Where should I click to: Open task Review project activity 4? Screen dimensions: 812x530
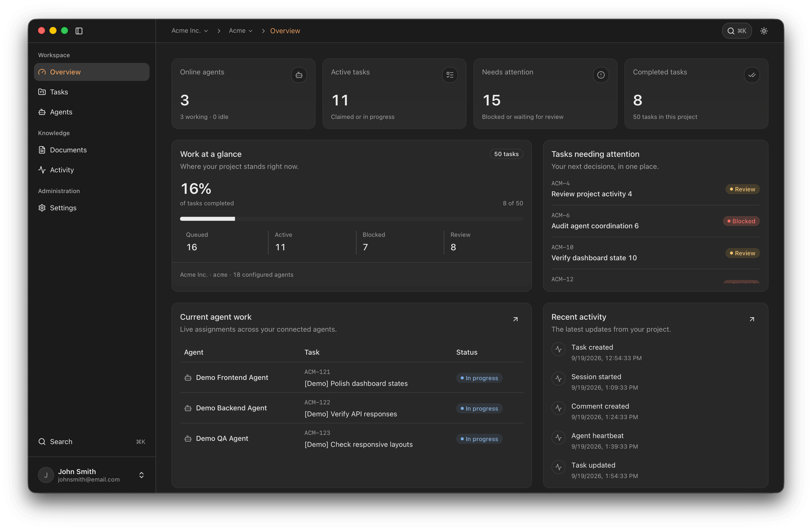click(x=591, y=194)
